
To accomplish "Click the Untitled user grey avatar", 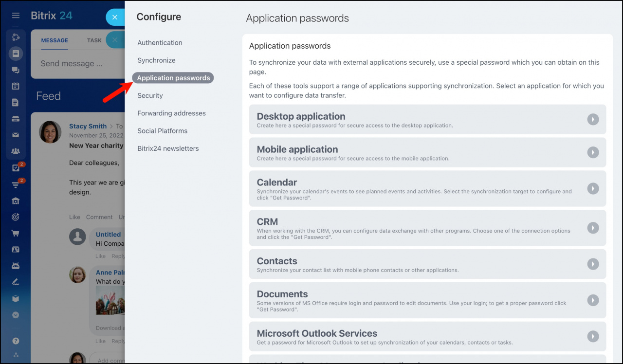I will [77, 237].
